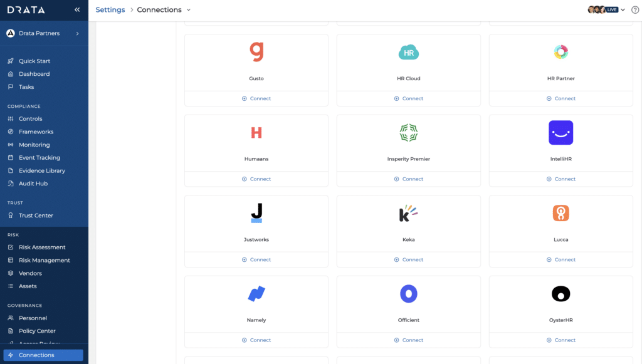Click the Gusto logo icon

point(256,52)
